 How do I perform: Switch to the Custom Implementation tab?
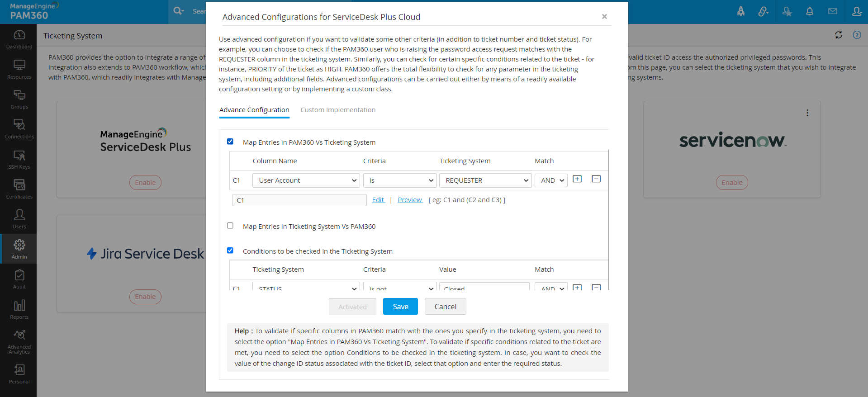click(338, 110)
